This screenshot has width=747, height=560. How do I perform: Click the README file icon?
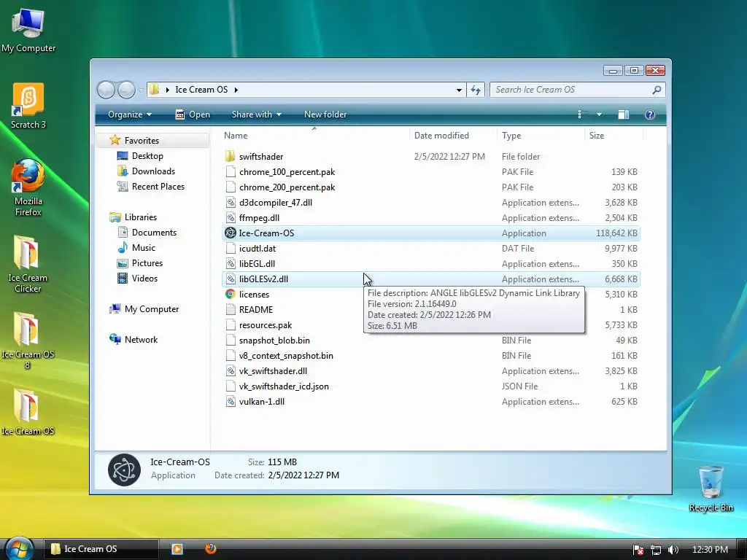[x=231, y=309]
